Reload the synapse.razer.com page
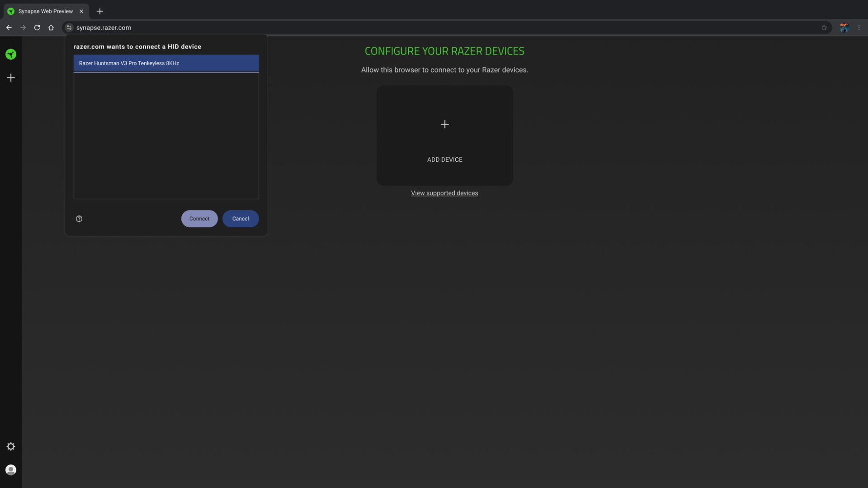868x488 pixels. tap(37, 28)
